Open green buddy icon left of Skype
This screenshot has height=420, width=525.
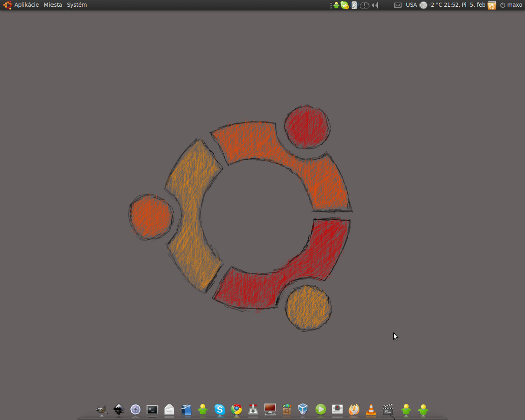tap(202, 409)
